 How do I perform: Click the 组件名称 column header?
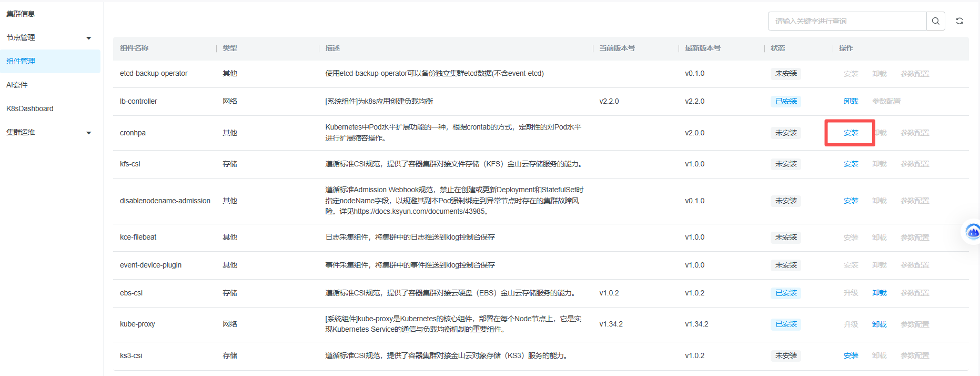[x=134, y=48]
